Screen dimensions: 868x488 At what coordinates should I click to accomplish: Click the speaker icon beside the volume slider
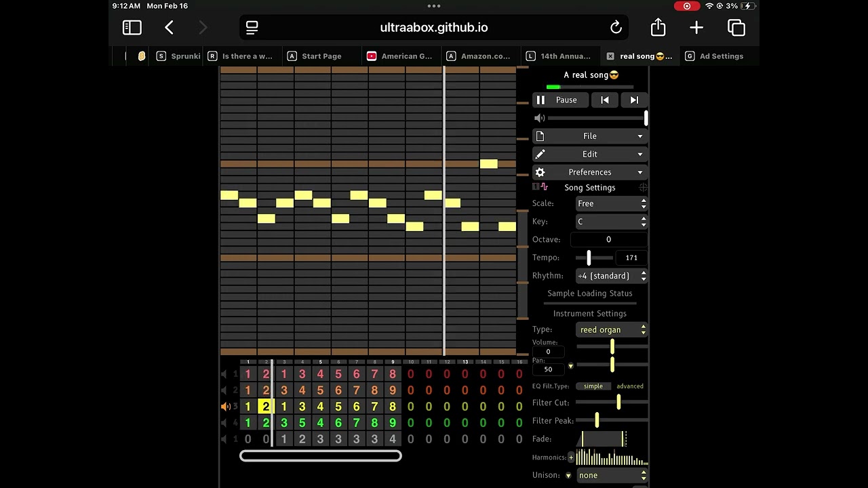(540, 118)
